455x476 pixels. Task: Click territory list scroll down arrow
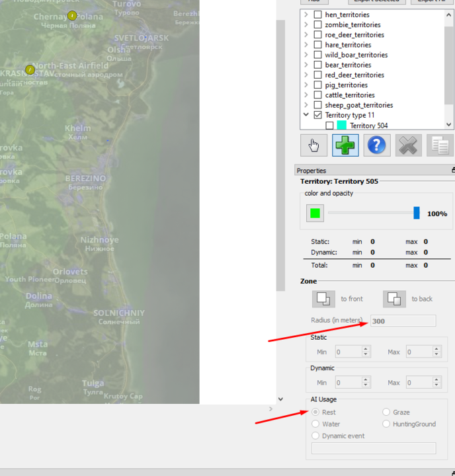point(448,124)
